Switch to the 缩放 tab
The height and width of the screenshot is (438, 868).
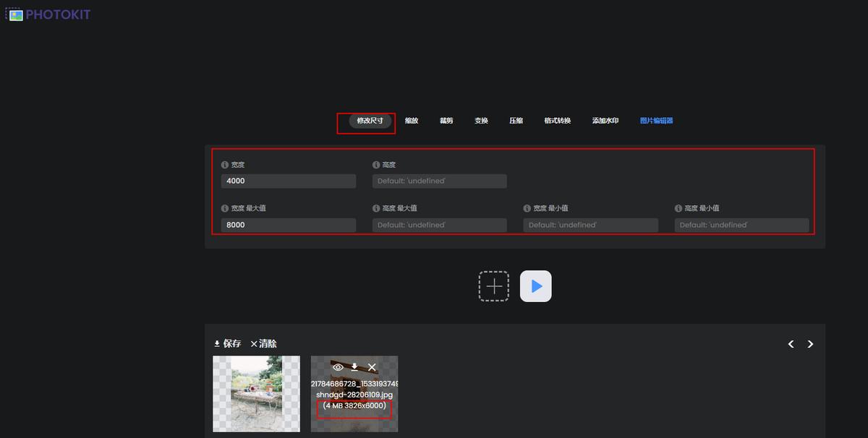coord(412,121)
